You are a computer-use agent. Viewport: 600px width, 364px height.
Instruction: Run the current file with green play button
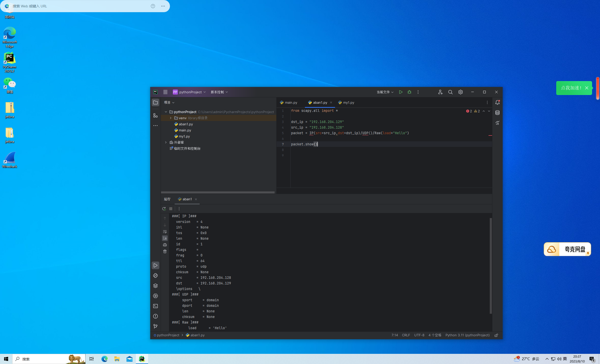(x=401, y=92)
